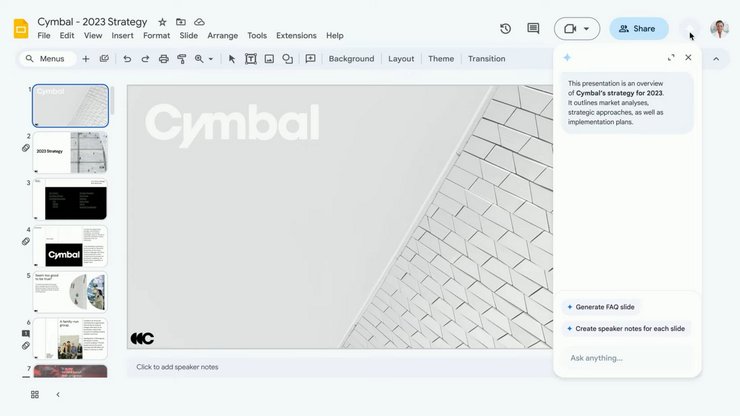Add a new slide with plus icon

(85, 59)
